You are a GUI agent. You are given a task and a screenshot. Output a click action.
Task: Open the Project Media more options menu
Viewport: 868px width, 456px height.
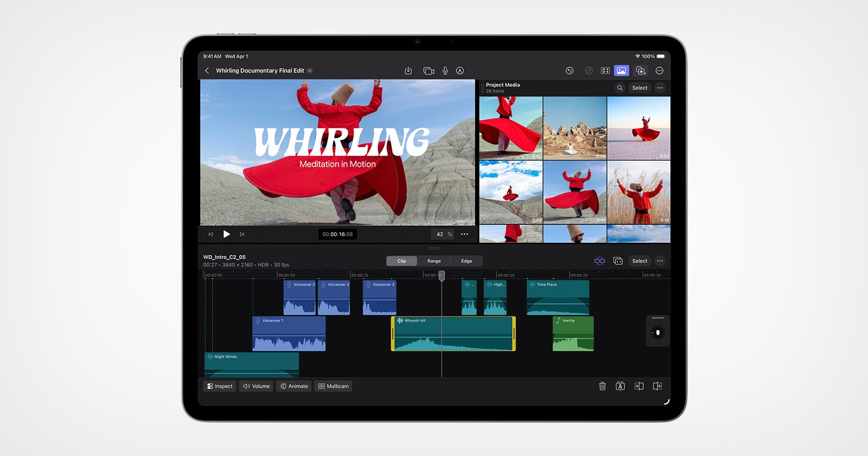point(660,88)
